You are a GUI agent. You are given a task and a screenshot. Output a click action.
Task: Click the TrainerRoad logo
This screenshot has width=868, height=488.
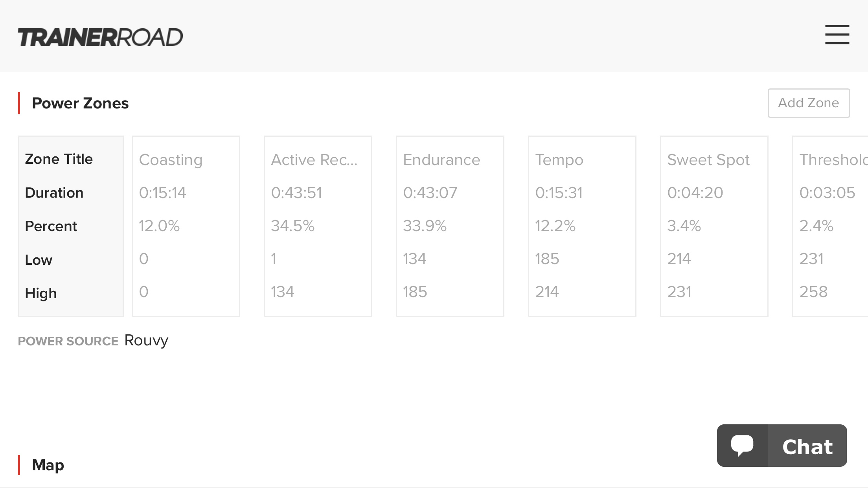click(100, 37)
